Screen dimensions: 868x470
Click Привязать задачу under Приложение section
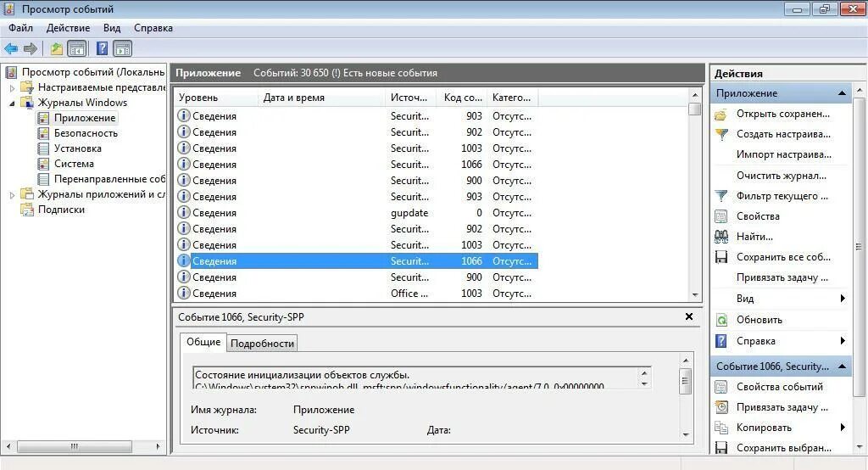[x=782, y=277]
